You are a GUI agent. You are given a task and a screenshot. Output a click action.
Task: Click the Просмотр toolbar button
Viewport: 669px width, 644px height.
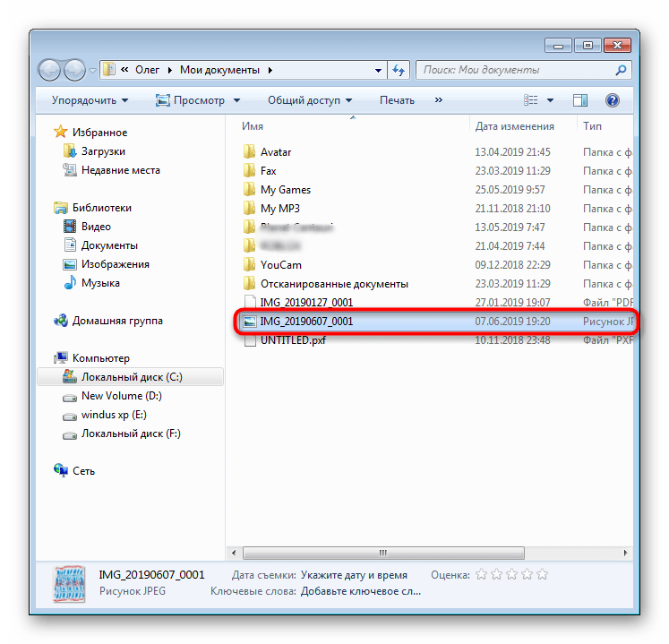[198, 100]
